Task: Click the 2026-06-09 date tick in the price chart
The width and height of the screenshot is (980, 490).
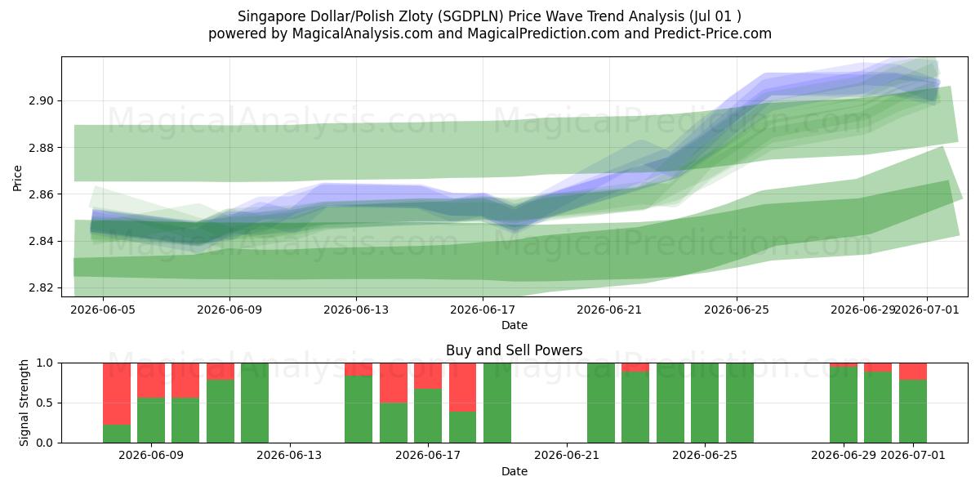Action: [229, 310]
